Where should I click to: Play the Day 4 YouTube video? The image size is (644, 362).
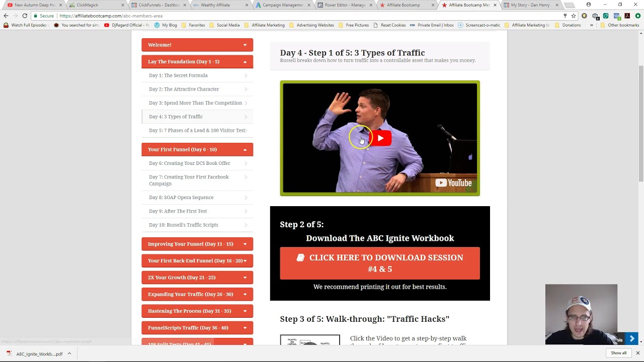380,138
